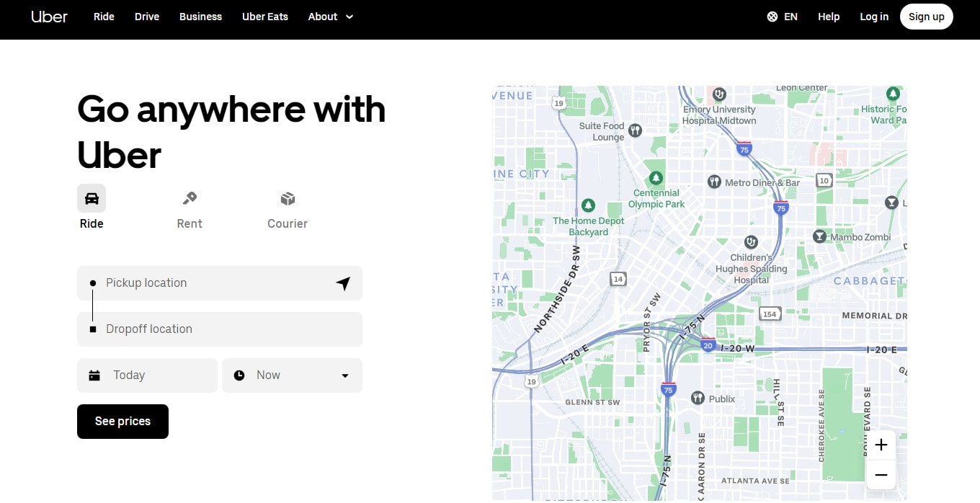Expand the Now time dropdown arrow
This screenshot has height=503, width=980.
click(x=345, y=375)
